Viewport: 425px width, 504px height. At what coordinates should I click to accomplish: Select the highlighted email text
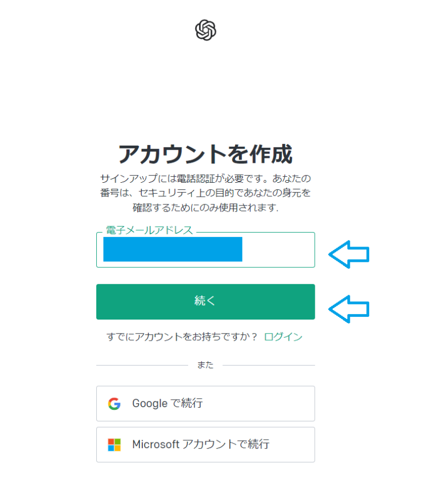pos(172,250)
